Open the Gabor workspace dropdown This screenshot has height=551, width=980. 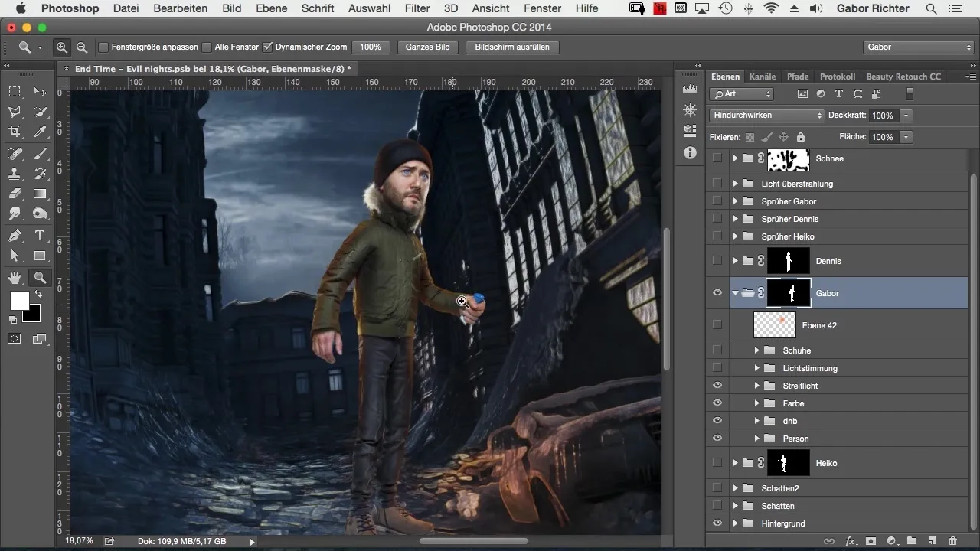pyautogui.click(x=917, y=47)
